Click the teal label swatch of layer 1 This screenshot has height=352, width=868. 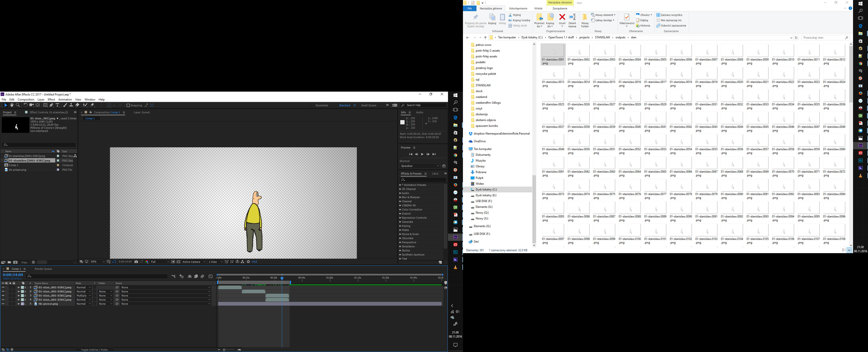[23, 287]
